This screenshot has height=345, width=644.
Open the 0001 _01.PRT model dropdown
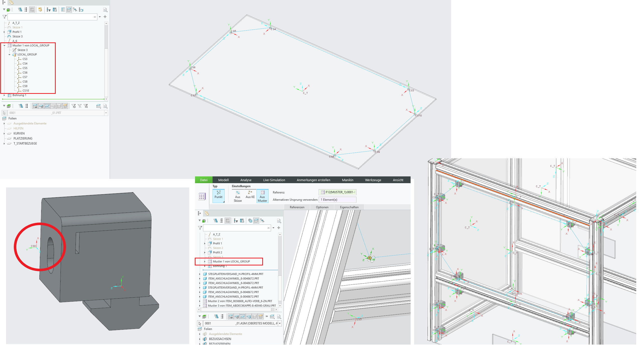(106, 113)
